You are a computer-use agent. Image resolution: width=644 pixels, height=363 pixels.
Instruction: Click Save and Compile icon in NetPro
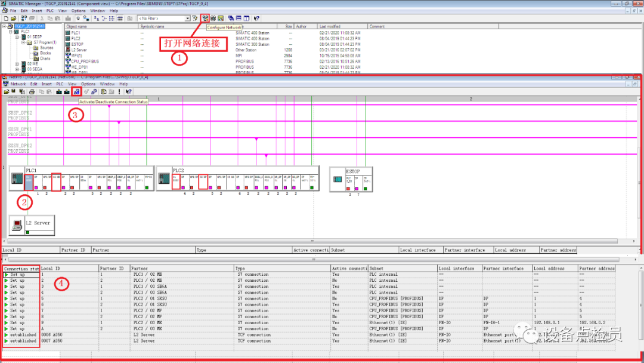pyautogui.click(x=22, y=92)
